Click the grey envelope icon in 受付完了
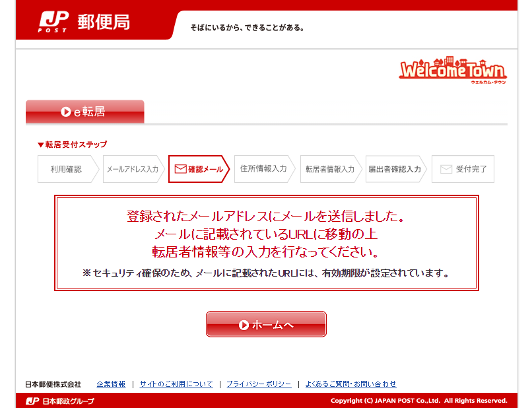This screenshot has height=408, width=532. 446,169
